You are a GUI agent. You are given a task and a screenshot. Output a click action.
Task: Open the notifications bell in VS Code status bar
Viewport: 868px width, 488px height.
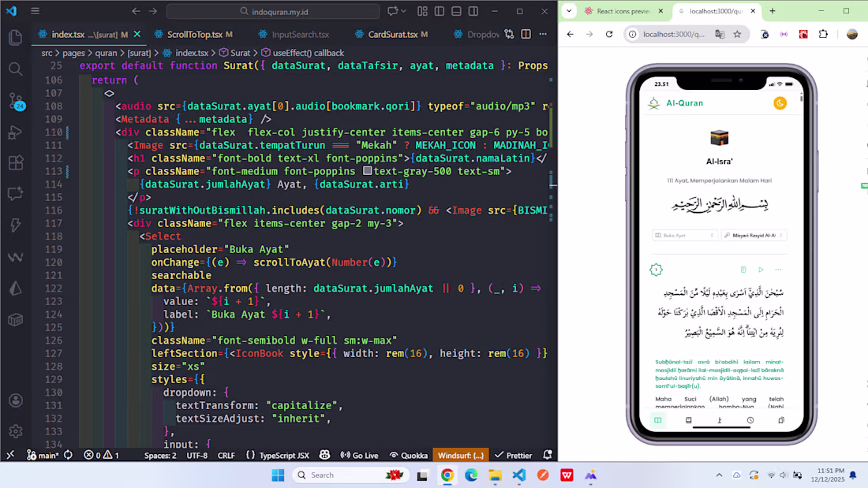[x=548, y=455]
